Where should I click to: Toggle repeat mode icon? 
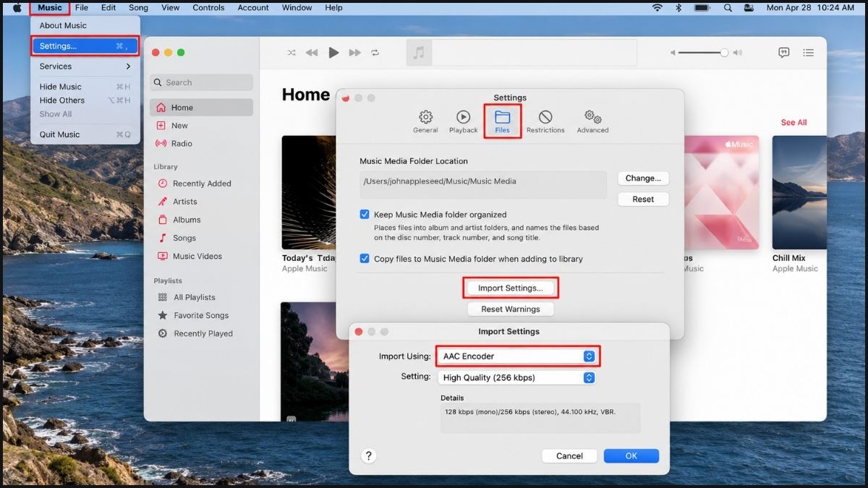(375, 53)
